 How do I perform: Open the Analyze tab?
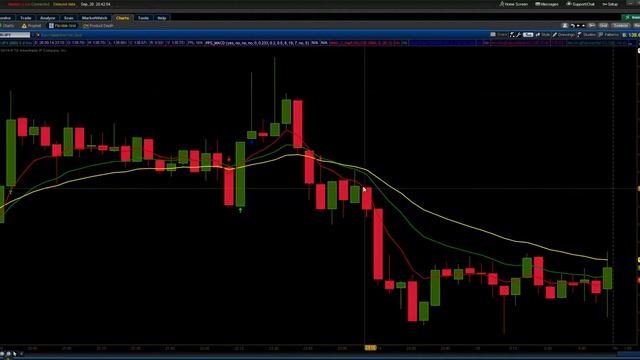tap(47, 18)
